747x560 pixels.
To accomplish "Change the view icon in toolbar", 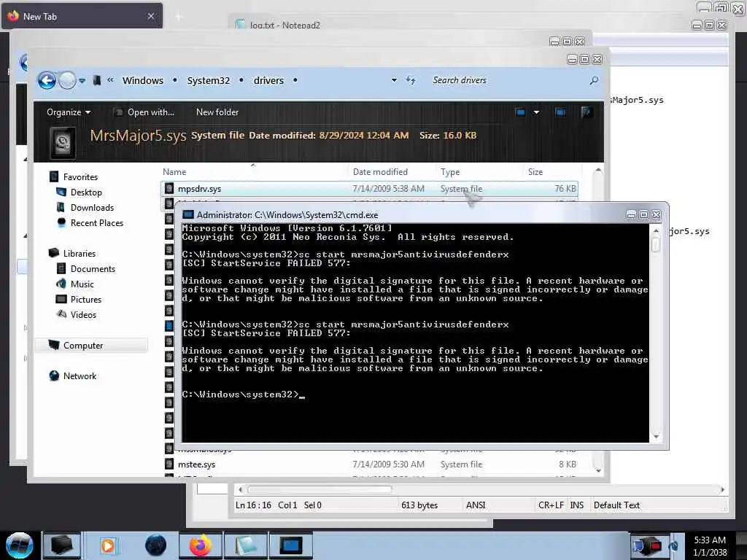I will click(520, 112).
